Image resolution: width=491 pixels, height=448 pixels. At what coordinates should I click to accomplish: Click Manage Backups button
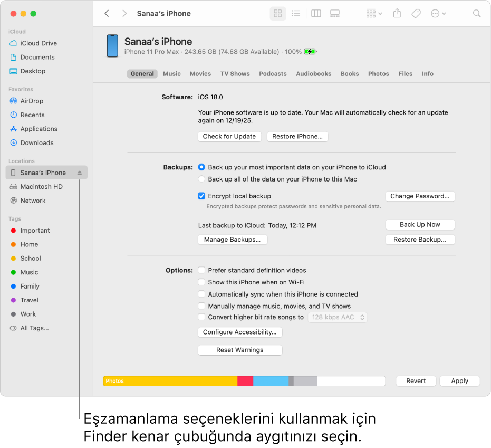[x=233, y=240]
